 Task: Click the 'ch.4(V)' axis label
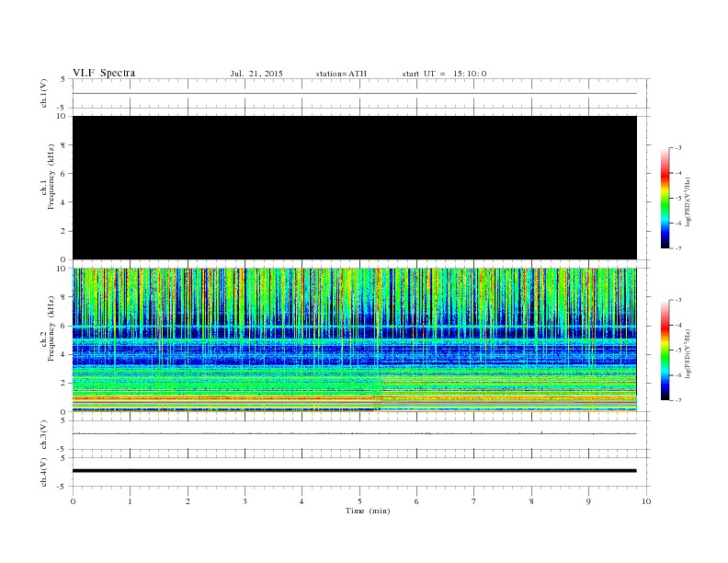(x=43, y=472)
